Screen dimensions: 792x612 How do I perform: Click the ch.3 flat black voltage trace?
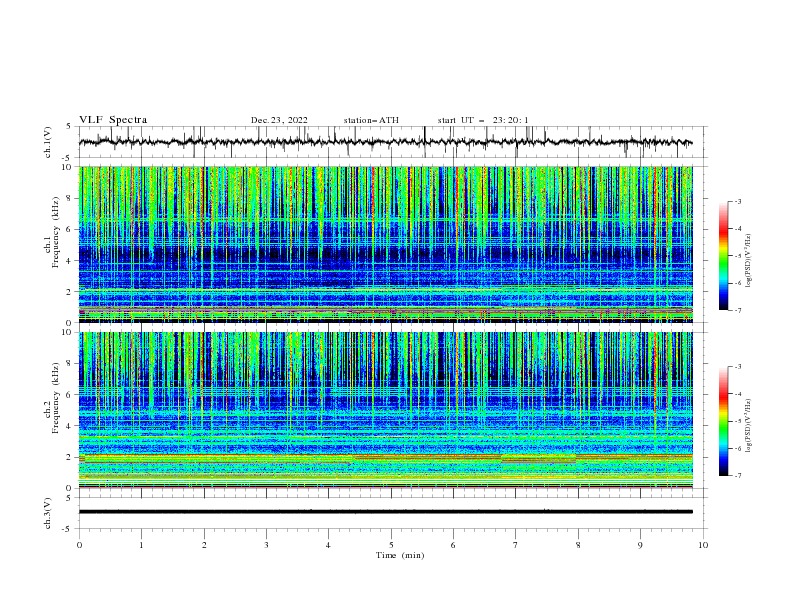click(x=385, y=512)
